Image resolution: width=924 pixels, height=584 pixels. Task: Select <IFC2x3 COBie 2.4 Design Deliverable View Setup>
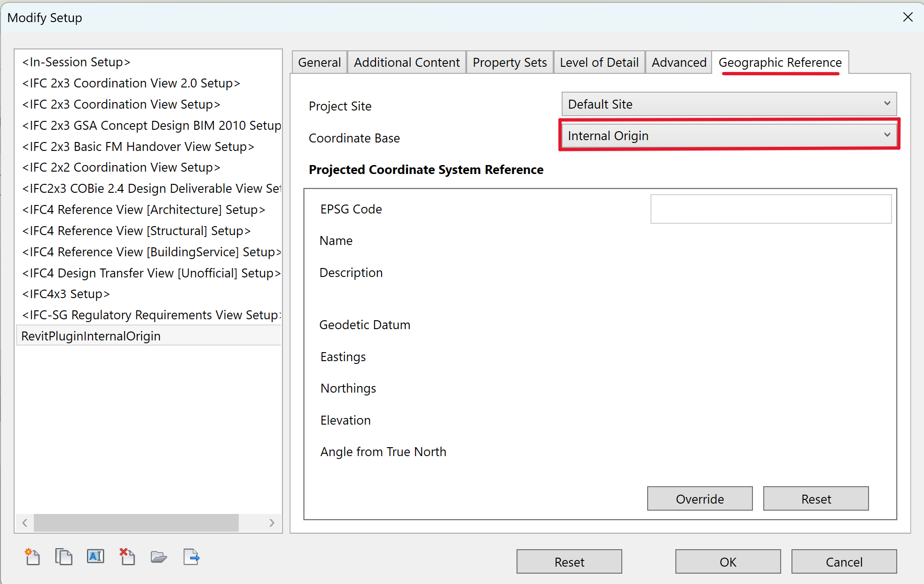(149, 189)
